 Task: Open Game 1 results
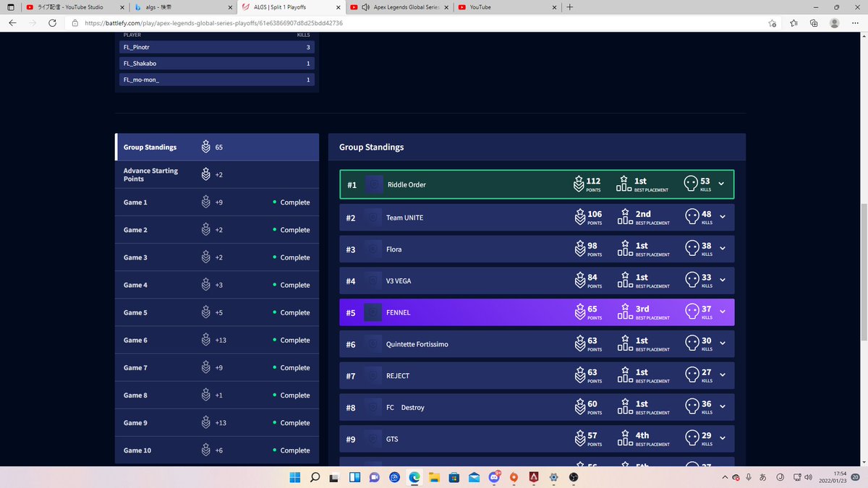(217, 202)
